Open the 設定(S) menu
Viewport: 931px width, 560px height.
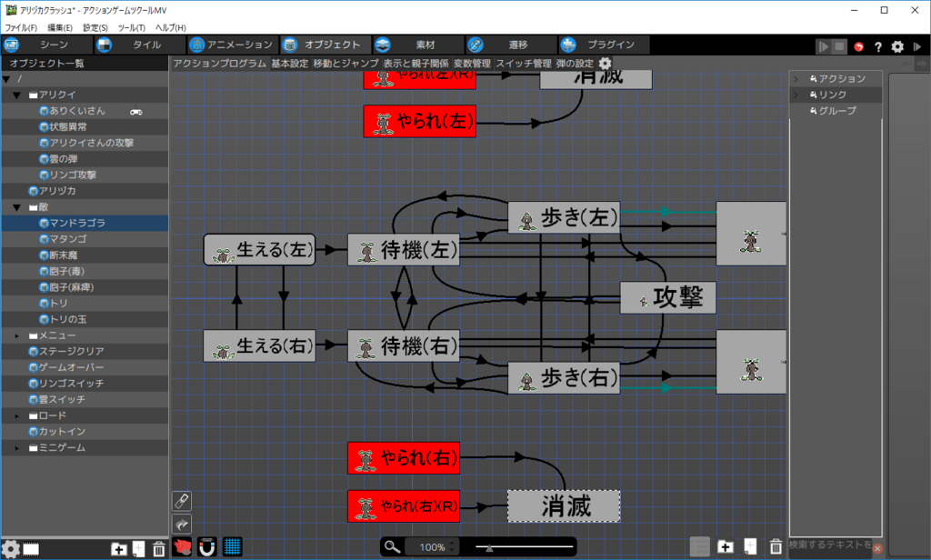coord(95,27)
